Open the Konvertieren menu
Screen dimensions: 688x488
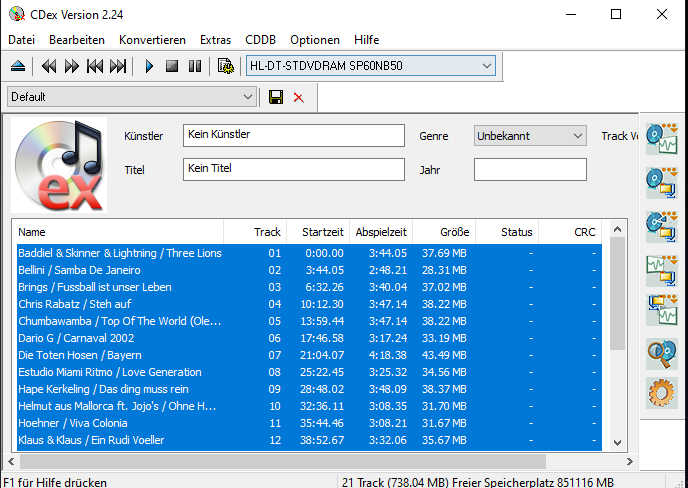coord(152,40)
